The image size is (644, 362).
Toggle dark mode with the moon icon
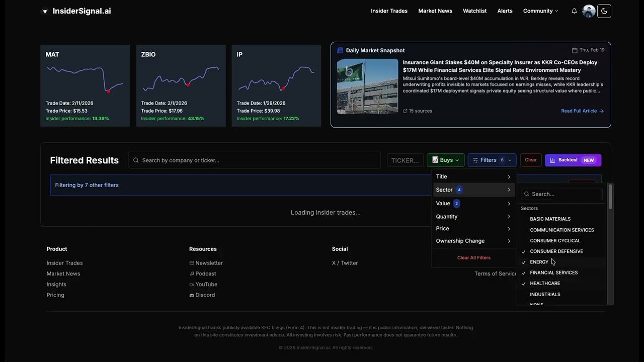pyautogui.click(x=604, y=11)
